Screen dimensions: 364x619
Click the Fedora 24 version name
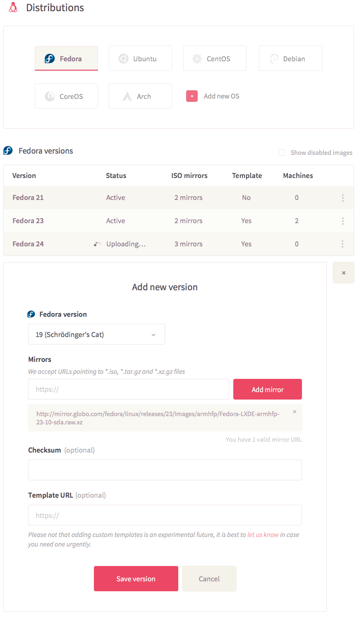(28, 244)
